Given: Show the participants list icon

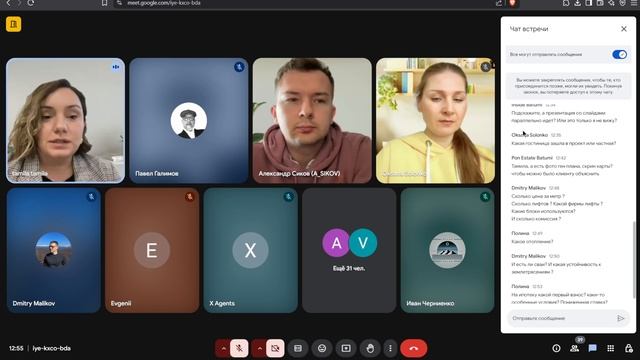Looking at the screenshot, I should point(574,348).
